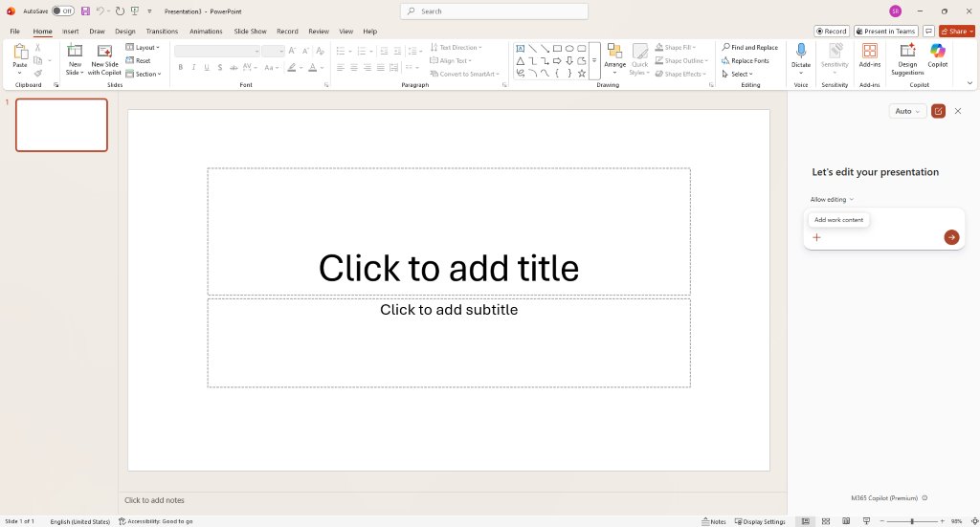
Task: Click the plus icon in Copilot prompt
Action: (816, 237)
